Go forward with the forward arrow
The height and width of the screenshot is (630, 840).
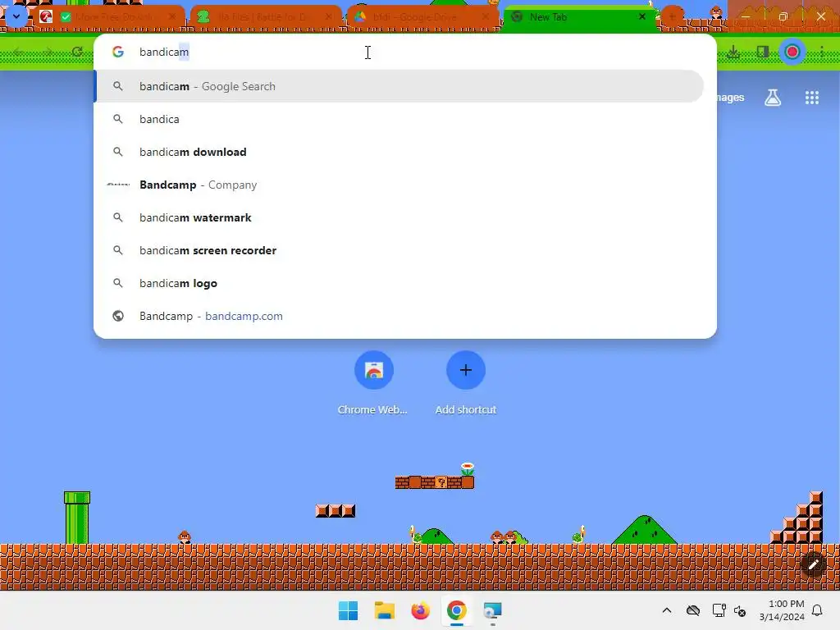pos(48,52)
